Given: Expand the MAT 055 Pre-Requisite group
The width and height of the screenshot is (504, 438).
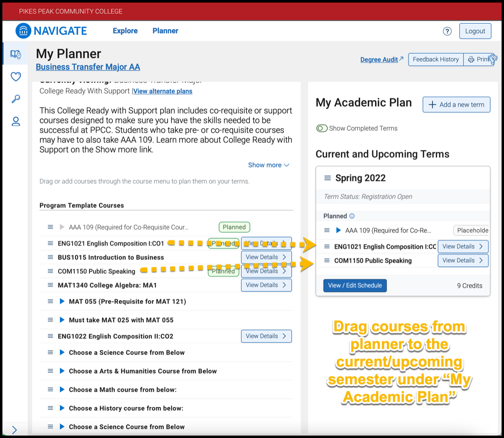Looking at the screenshot, I should click(x=62, y=301).
